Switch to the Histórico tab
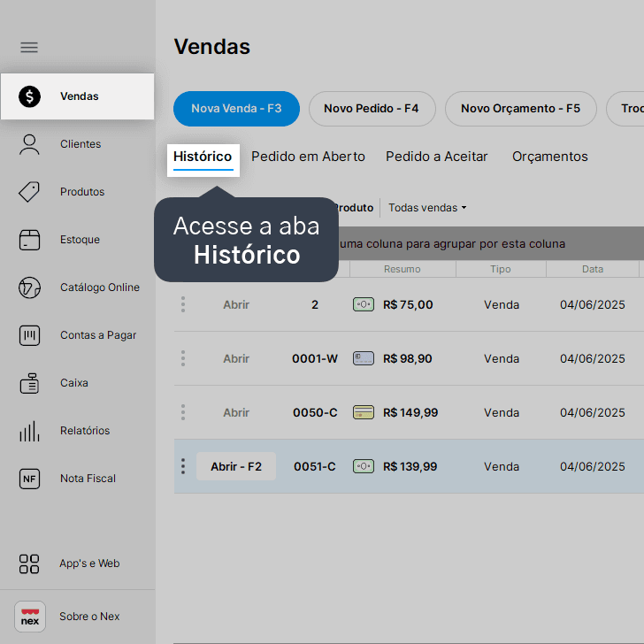Image resolution: width=644 pixels, height=644 pixels. pyautogui.click(x=203, y=157)
